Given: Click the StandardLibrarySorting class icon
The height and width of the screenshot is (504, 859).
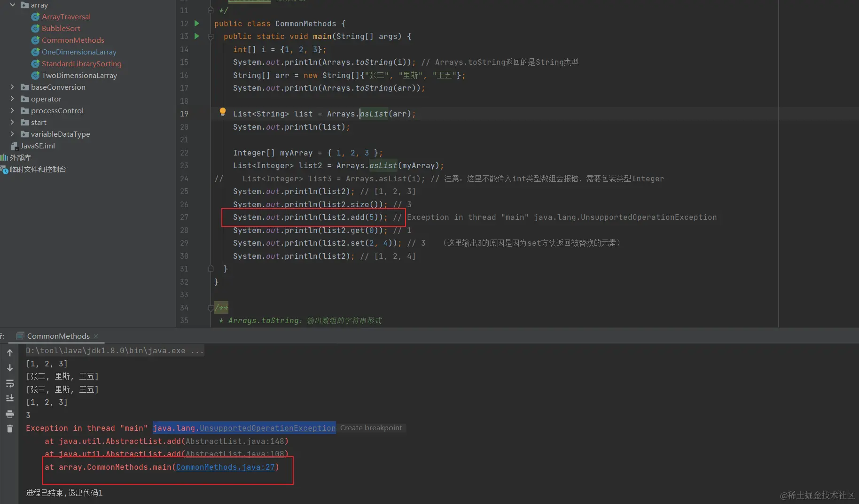Looking at the screenshot, I should coord(35,64).
